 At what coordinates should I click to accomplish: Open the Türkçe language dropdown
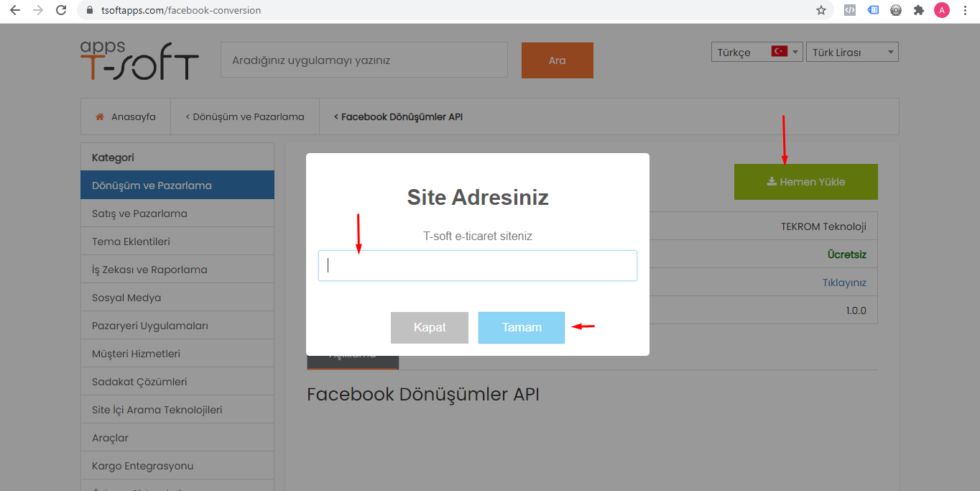[x=757, y=52]
